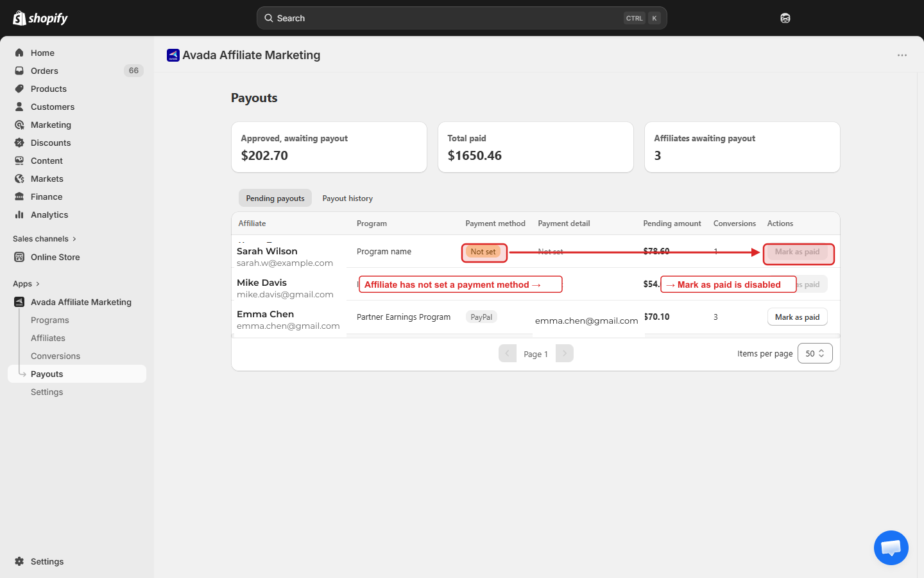Click the Page 1 label
This screenshot has height=578, width=924.
[536, 354]
